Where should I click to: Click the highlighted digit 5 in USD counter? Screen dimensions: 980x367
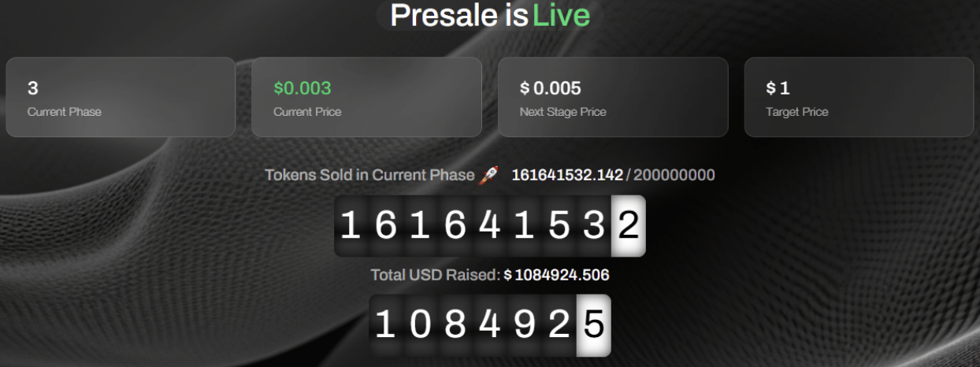click(593, 324)
